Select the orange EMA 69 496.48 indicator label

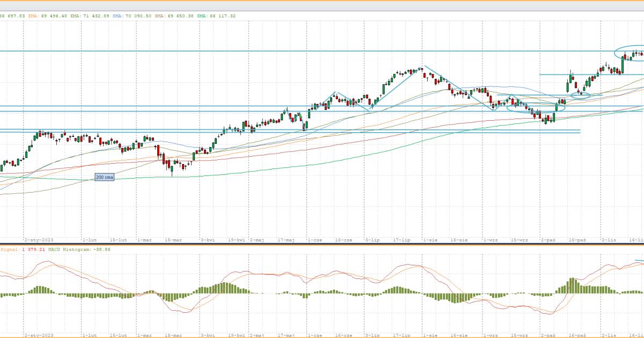(48, 16)
